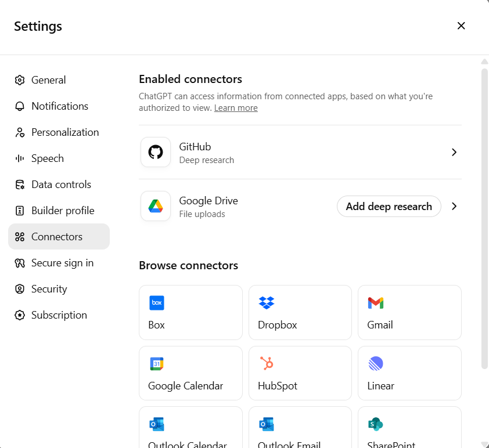489x448 pixels.
Task: Switch to the Security tab
Action: click(x=59, y=289)
